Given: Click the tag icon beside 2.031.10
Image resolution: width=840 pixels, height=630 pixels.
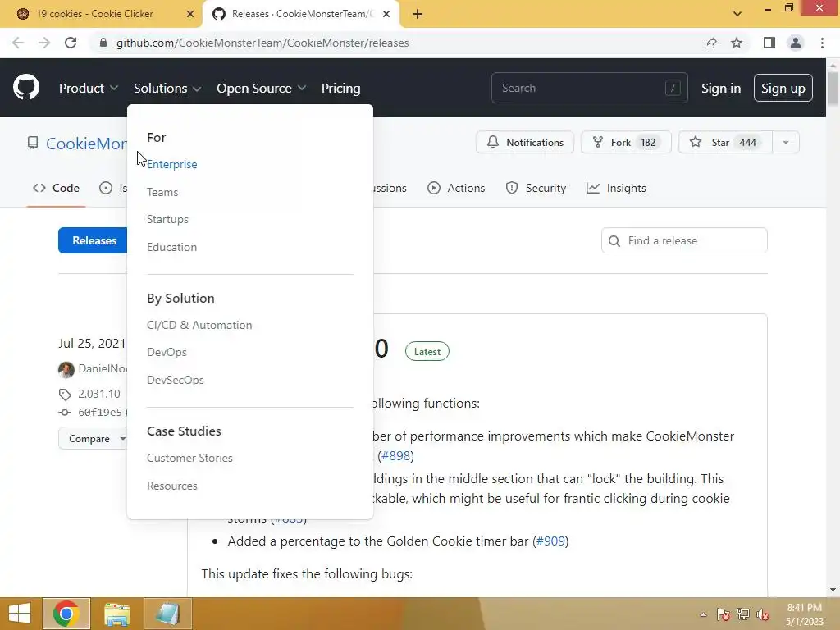Looking at the screenshot, I should point(65,395).
